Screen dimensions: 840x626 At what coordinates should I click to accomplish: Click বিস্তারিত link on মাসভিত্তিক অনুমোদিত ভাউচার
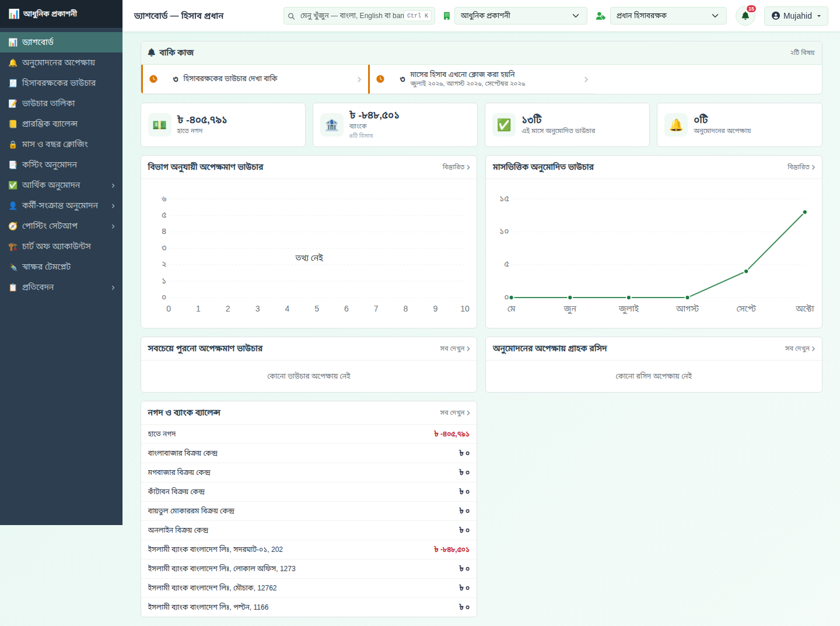tap(801, 167)
